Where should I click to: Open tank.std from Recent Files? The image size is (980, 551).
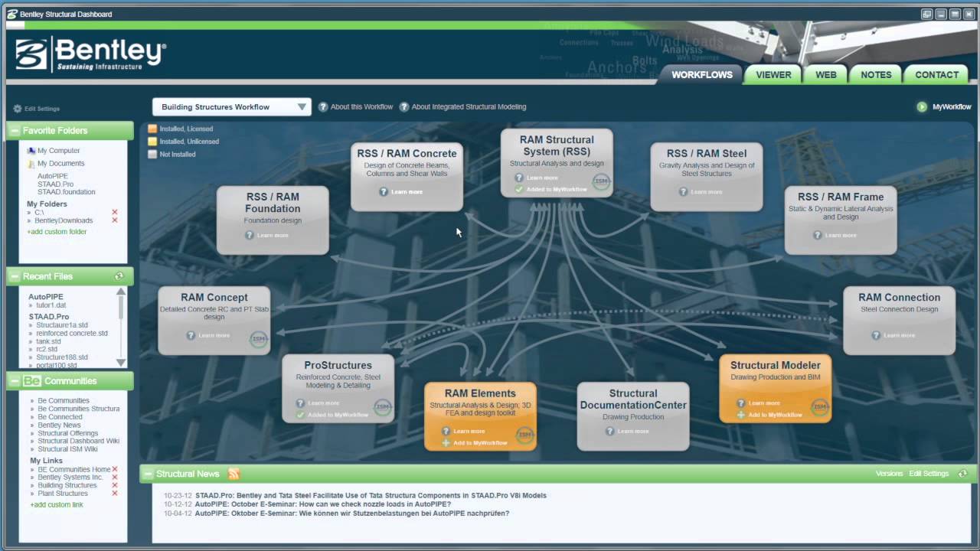48,341
